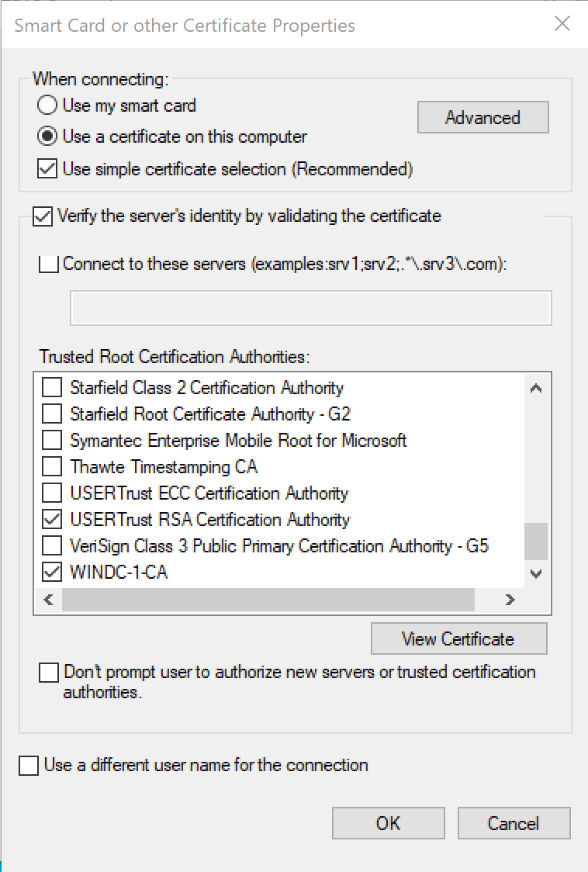Image resolution: width=588 pixels, height=872 pixels.
Task: Check Thawte Timestamping CA
Action: point(52,465)
